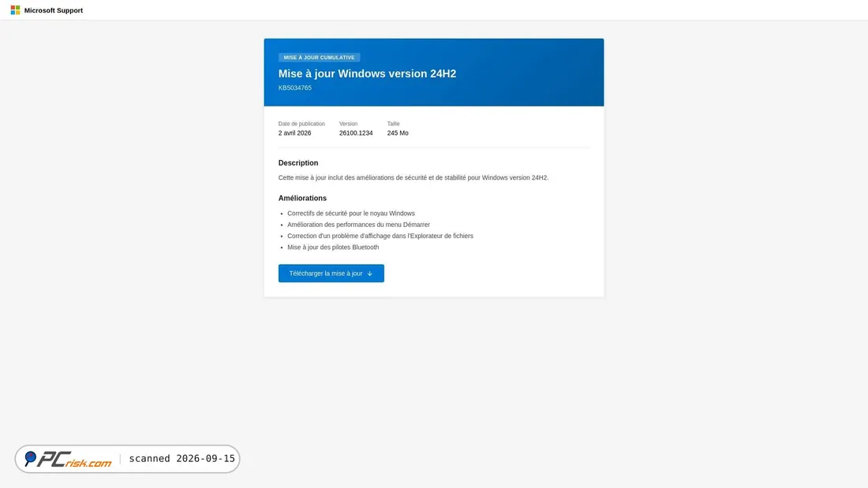Click the description sentence about sécurité et stabilité
The width and height of the screenshot is (868, 488).
pos(413,177)
